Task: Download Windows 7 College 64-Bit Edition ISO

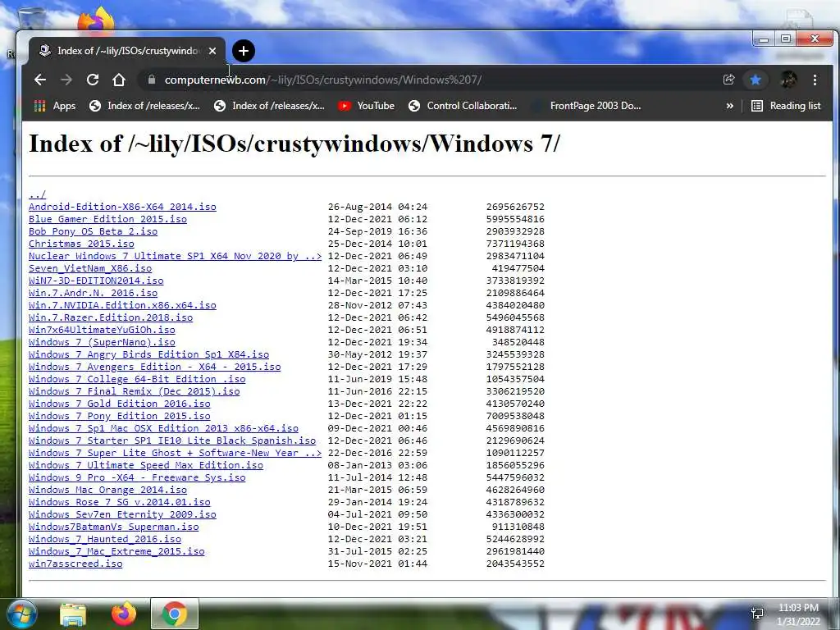Action: [137, 379]
